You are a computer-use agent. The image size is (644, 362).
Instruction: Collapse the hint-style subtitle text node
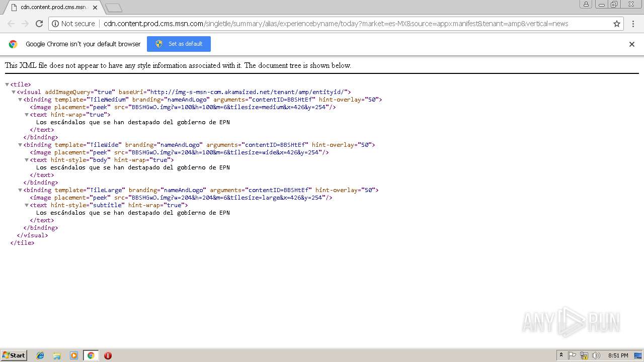click(x=27, y=205)
